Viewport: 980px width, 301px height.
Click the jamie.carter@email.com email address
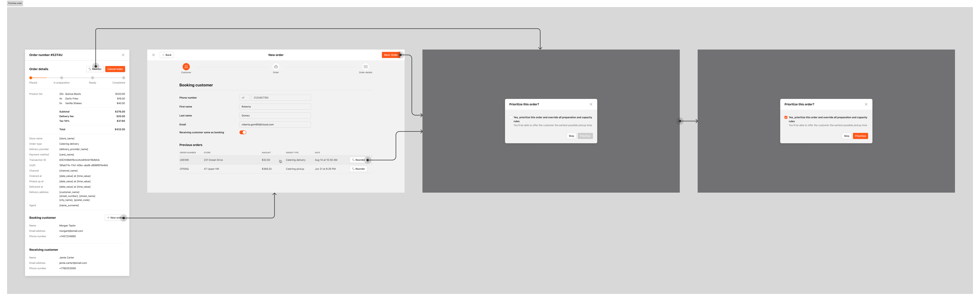point(73,263)
